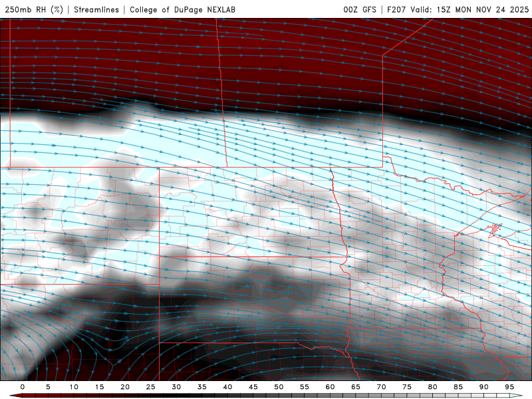
Task: Click the colorbar tick label "65"
Action: (x=356, y=387)
